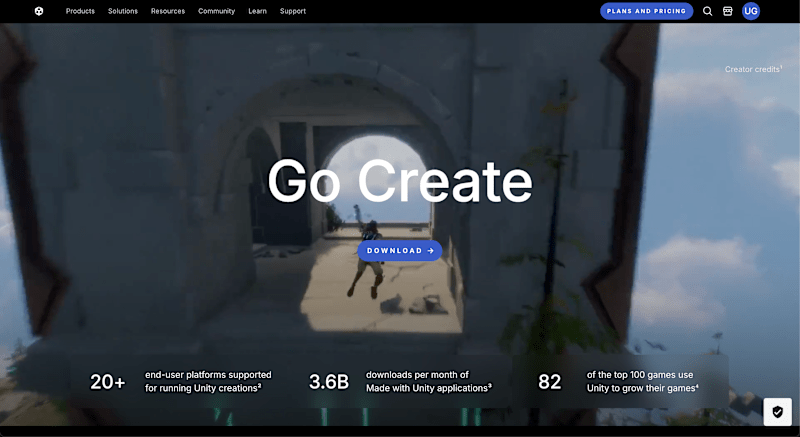Click top 100 games use Unity text

(642, 381)
